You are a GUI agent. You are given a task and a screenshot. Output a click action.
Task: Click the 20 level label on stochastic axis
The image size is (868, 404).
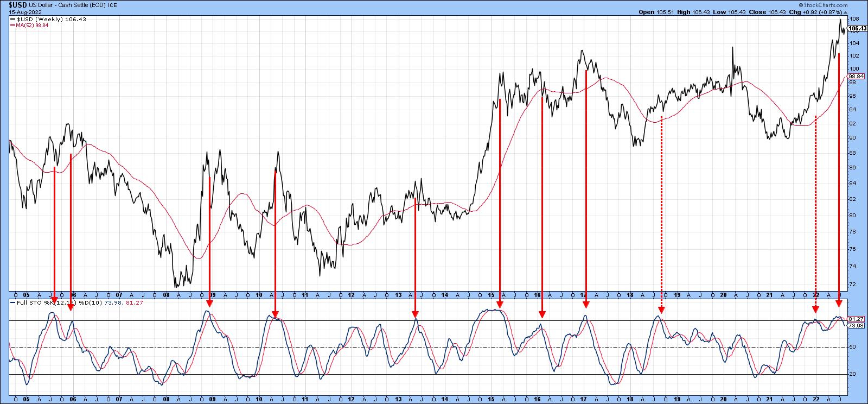click(x=852, y=375)
